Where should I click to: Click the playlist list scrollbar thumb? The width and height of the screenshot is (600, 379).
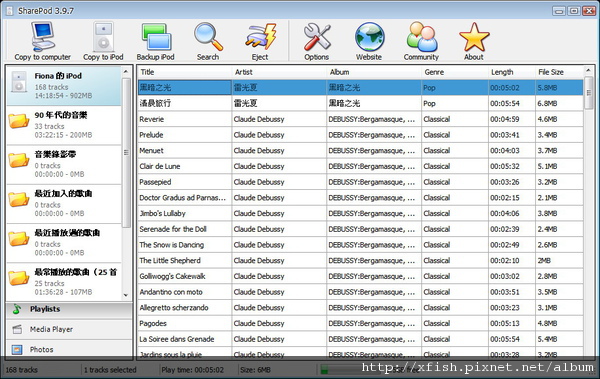pyautogui.click(x=126, y=153)
